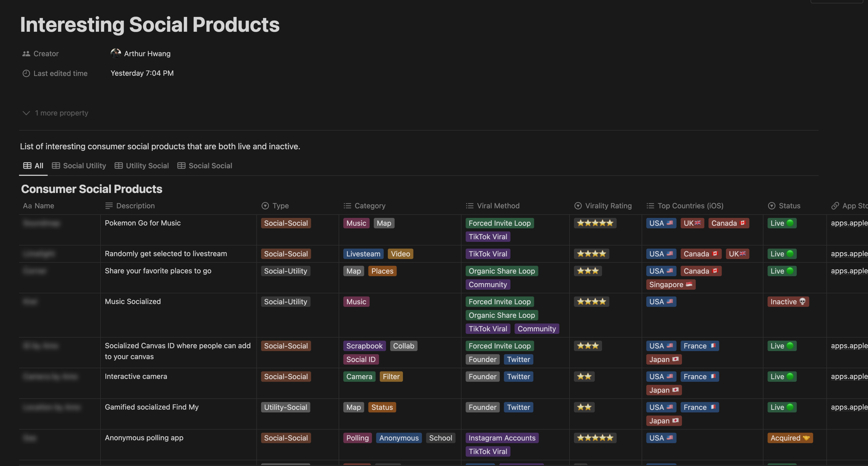The height and width of the screenshot is (466, 868).
Task: Click the Japan tag in Interactive camera row
Action: (663, 390)
